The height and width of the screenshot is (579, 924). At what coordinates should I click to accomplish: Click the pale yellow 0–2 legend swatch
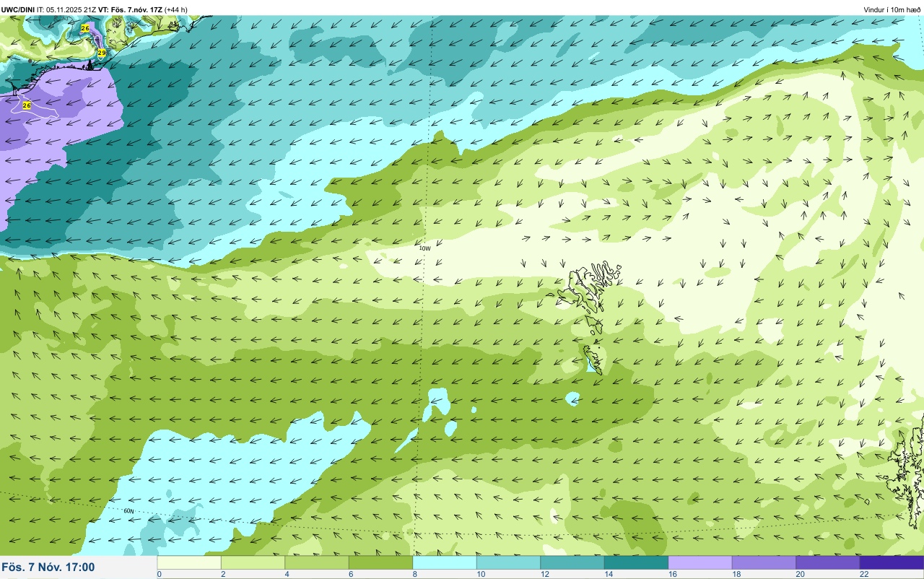click(x=189, y=562)
